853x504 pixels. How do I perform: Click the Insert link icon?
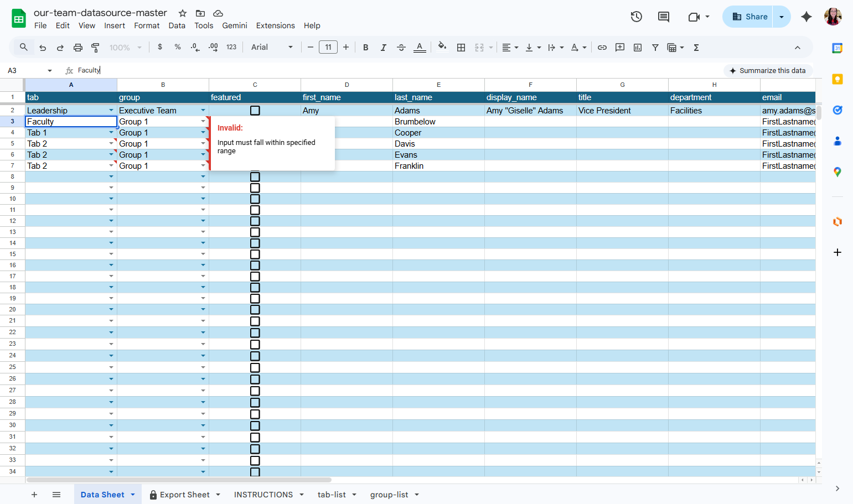(602, 48)
